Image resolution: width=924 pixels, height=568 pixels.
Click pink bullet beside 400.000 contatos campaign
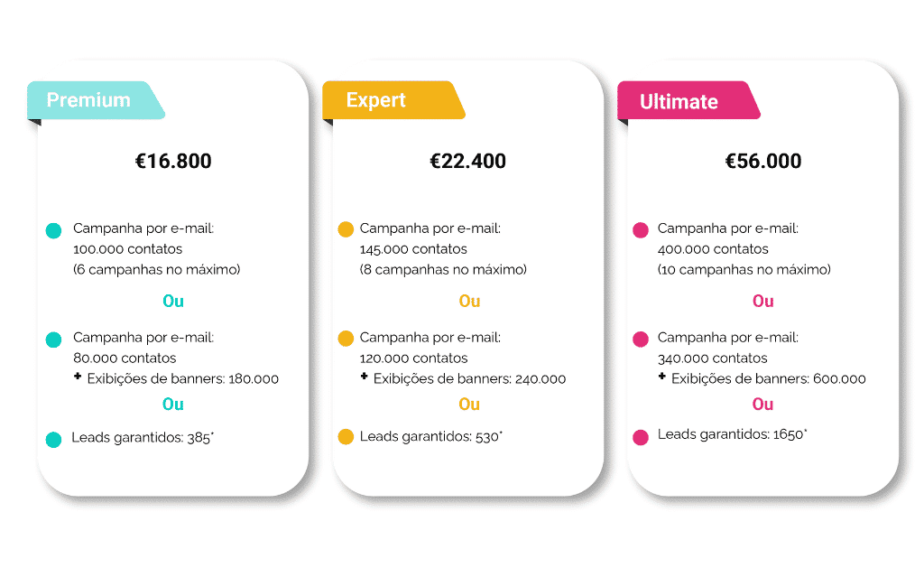point(641,230)
